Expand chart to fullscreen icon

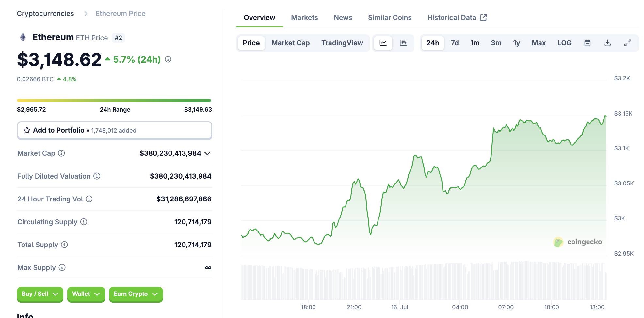pos(628,43)
